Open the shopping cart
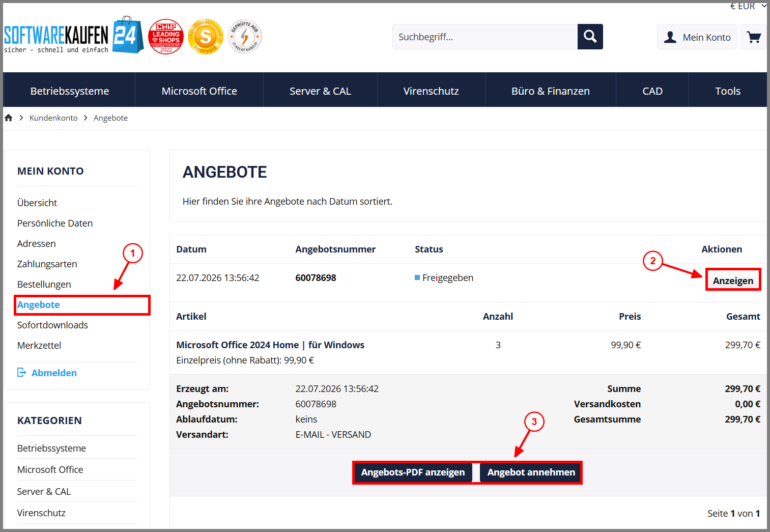 click(x=754, y=37)
